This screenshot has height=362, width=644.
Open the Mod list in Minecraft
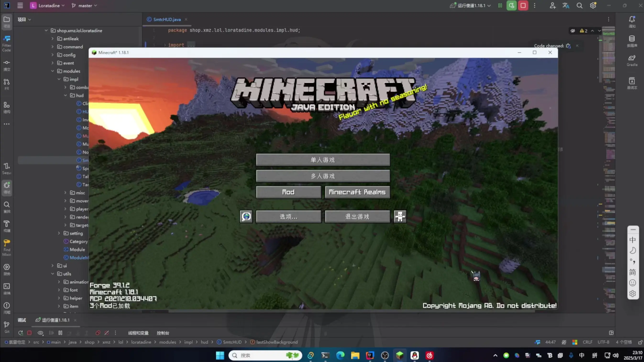(x=288, y=192)
